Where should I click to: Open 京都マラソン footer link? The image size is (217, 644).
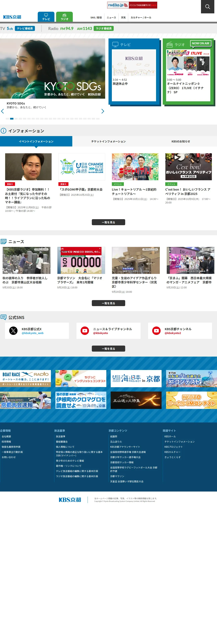pyautogui.click(x=117, y=476)
